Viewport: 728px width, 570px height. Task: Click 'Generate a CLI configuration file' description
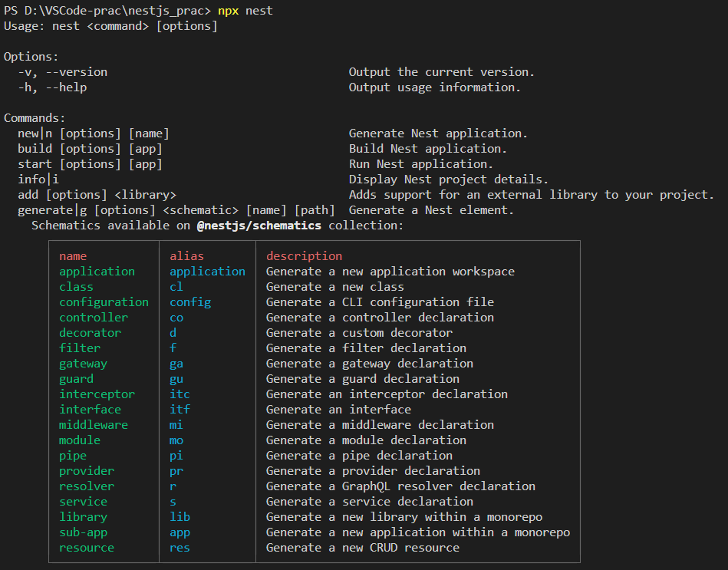[380, 302]
